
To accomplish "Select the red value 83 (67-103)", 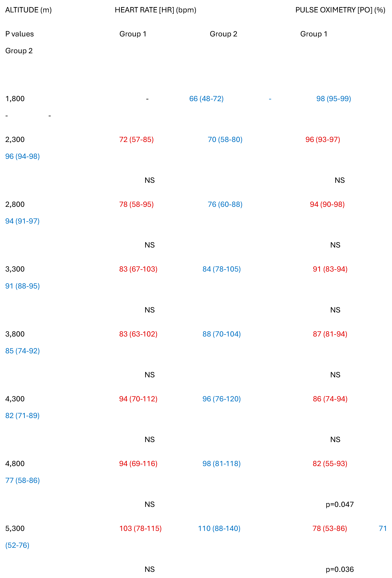I will [x=138, y=269].
